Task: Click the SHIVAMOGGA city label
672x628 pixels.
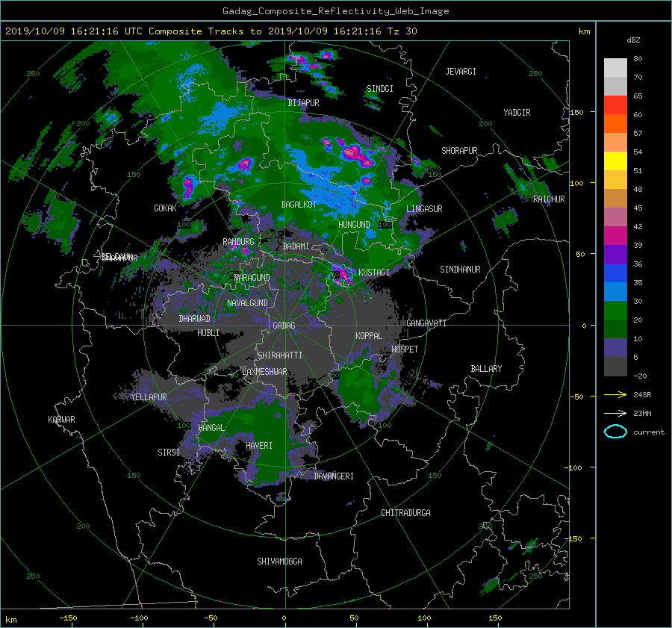Action: coord(279,561)
